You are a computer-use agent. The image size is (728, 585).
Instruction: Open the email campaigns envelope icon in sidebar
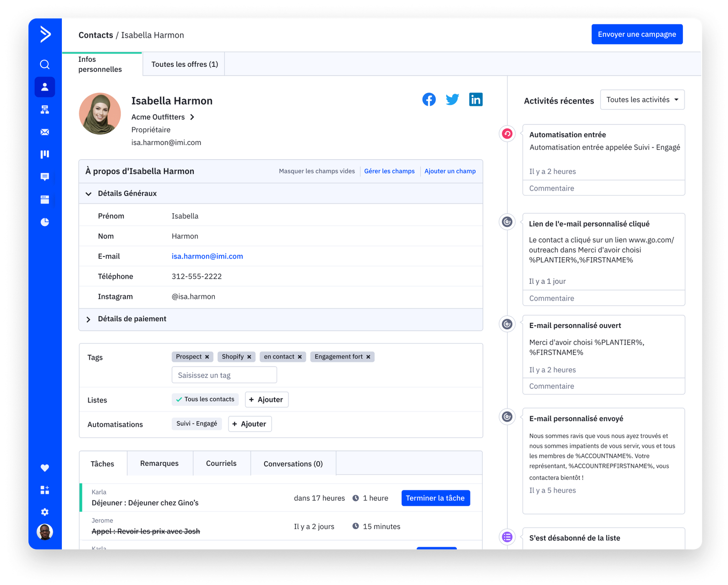[x=45, y=132]
